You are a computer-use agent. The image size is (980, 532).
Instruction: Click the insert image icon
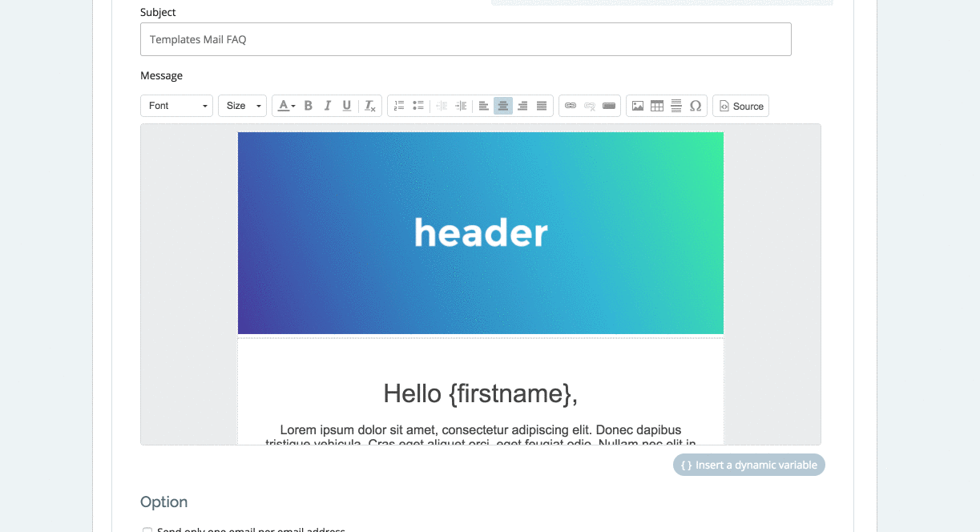tap(638, 106)
